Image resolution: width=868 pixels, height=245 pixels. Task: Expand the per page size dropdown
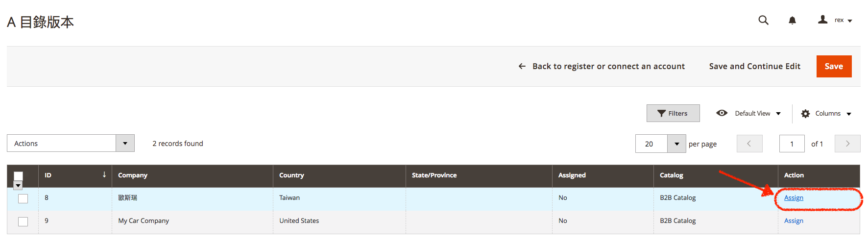coord(676,144)
